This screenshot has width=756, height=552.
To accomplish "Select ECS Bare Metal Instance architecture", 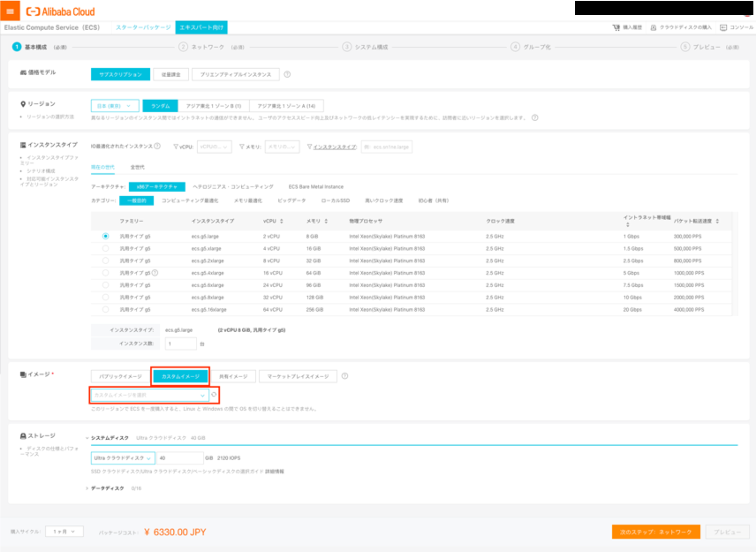I will [x=316, y=186].
